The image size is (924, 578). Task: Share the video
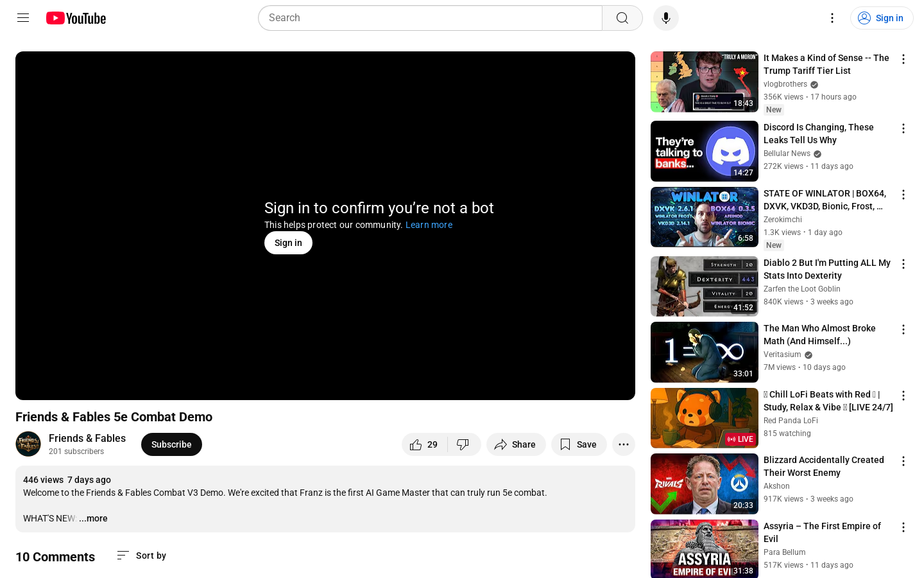pyautogui.click(x=516, y=444)
